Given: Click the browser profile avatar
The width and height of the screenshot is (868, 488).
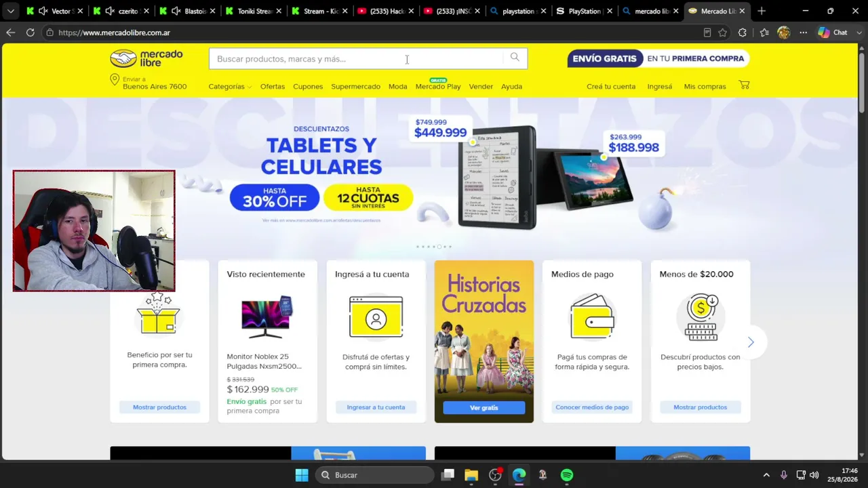Looking at the screenshot, I should 784,33.
